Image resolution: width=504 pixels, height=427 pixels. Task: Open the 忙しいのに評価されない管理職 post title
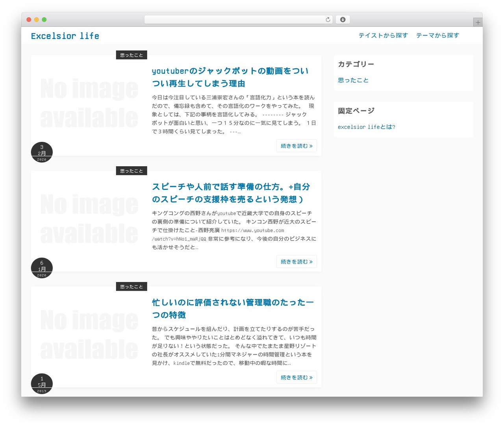(x=233, y=309)
